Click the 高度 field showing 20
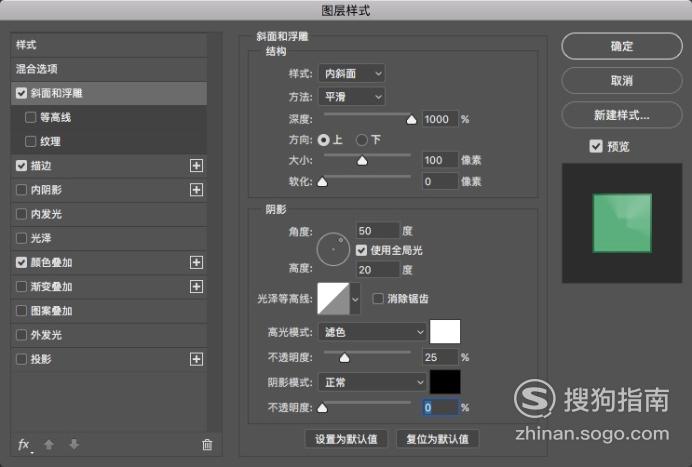692x467 pixels. [x=378, y=270]
